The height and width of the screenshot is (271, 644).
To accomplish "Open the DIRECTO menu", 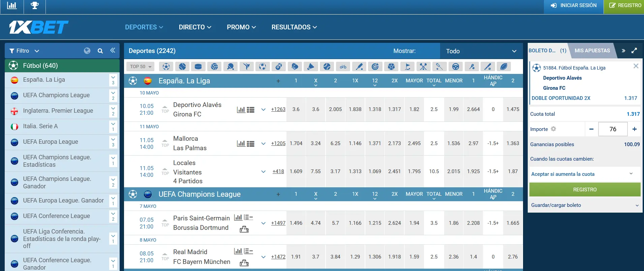I will pos(195,27).
